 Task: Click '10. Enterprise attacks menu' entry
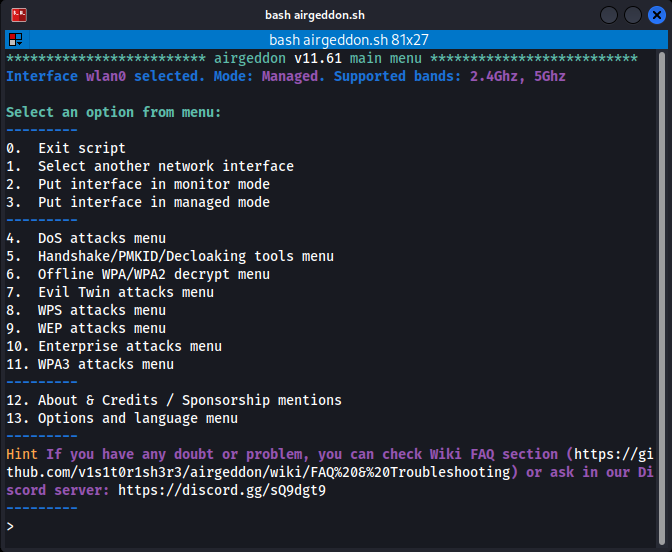click(114, 346)
